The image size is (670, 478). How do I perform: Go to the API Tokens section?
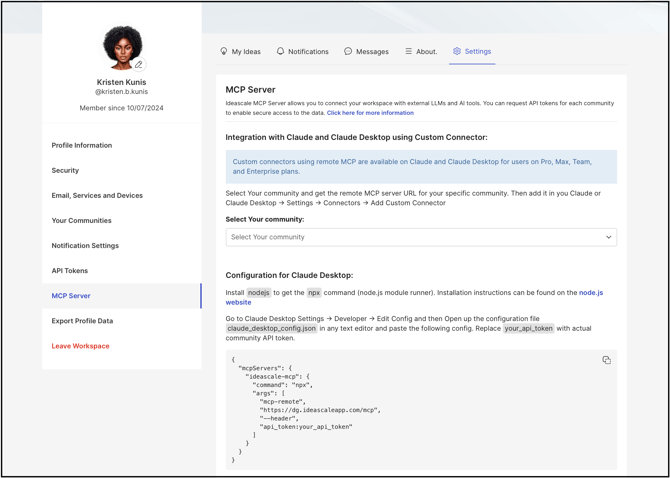[x=121, y=271]
